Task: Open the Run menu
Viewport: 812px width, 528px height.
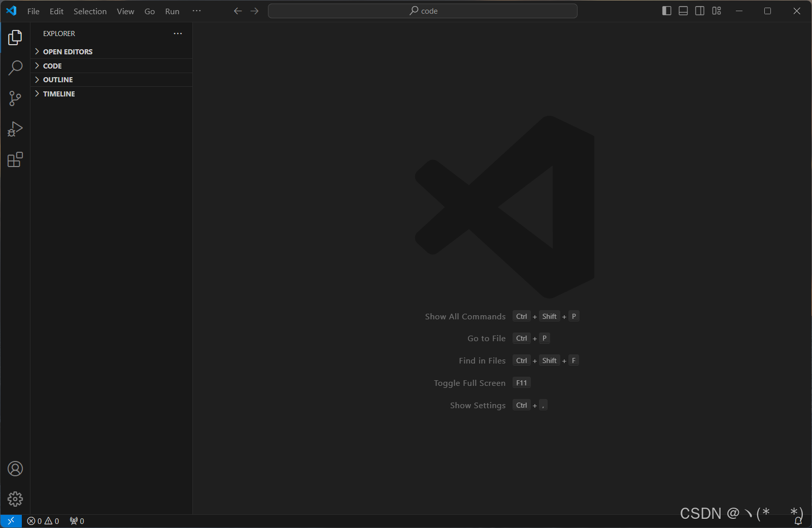Action: (x=172, y=11)
